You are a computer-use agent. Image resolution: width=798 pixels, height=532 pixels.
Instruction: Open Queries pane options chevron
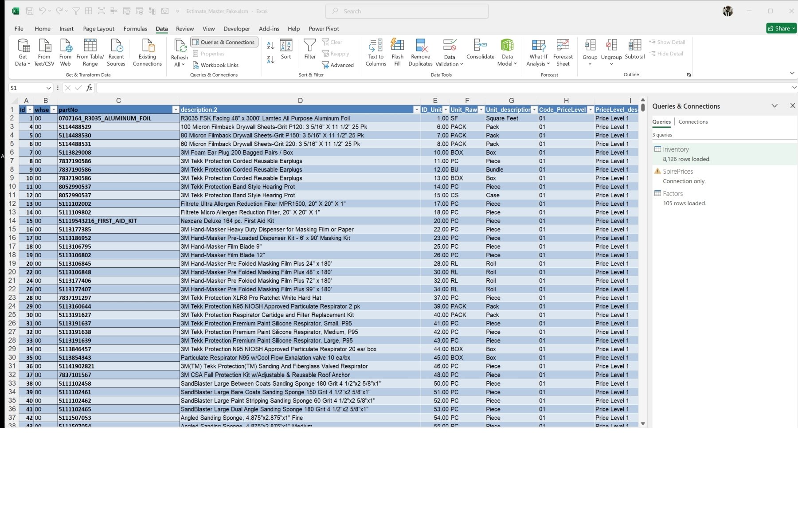click(775, 106)
